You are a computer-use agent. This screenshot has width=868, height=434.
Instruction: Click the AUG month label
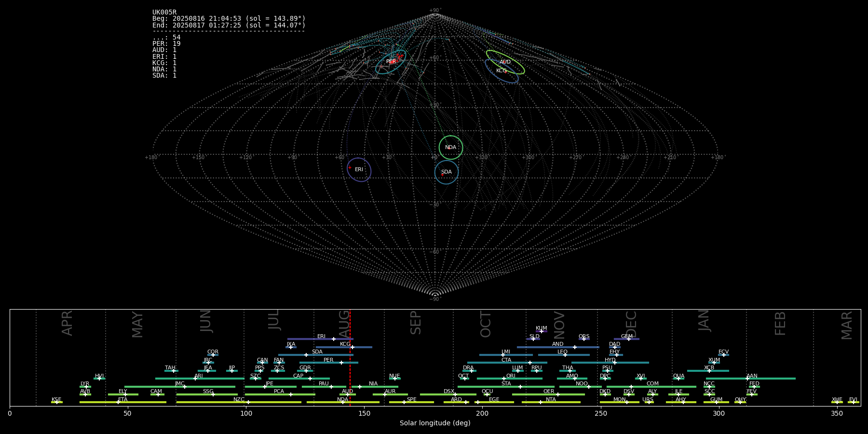point(344,325)
